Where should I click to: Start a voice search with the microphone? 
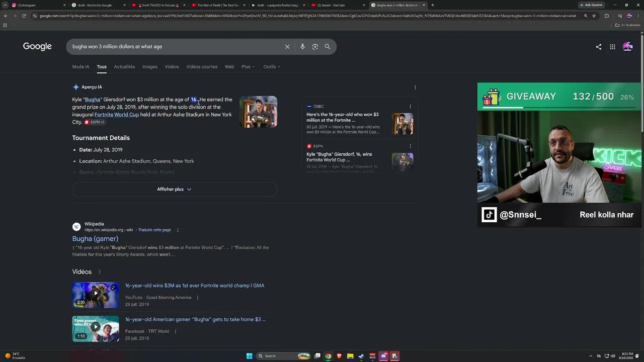(302, 47)
